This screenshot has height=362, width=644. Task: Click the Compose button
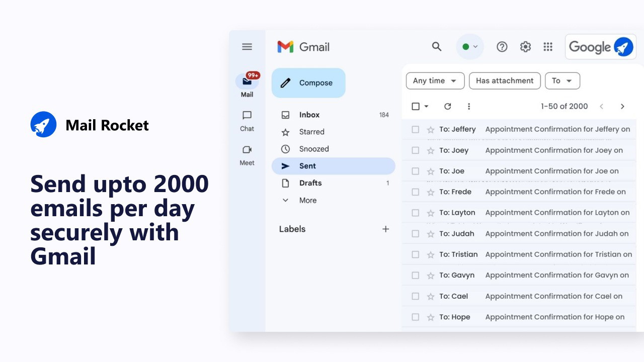point(308,83)
